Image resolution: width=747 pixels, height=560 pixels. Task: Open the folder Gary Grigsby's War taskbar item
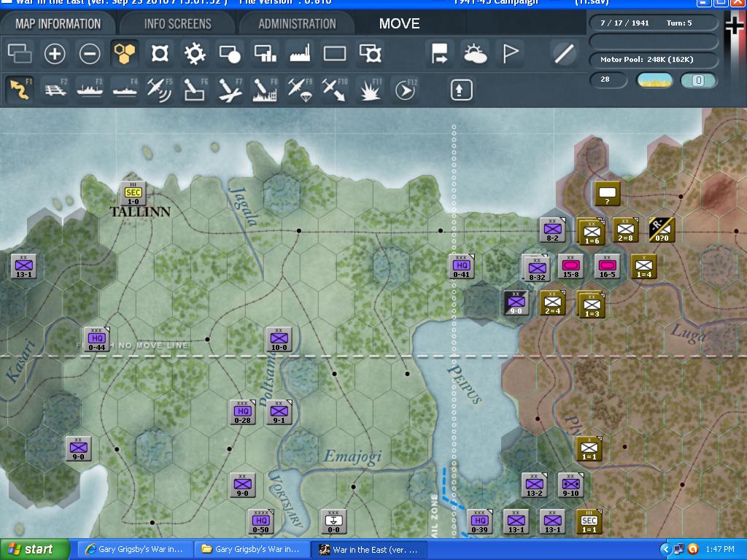coord(252,550)
